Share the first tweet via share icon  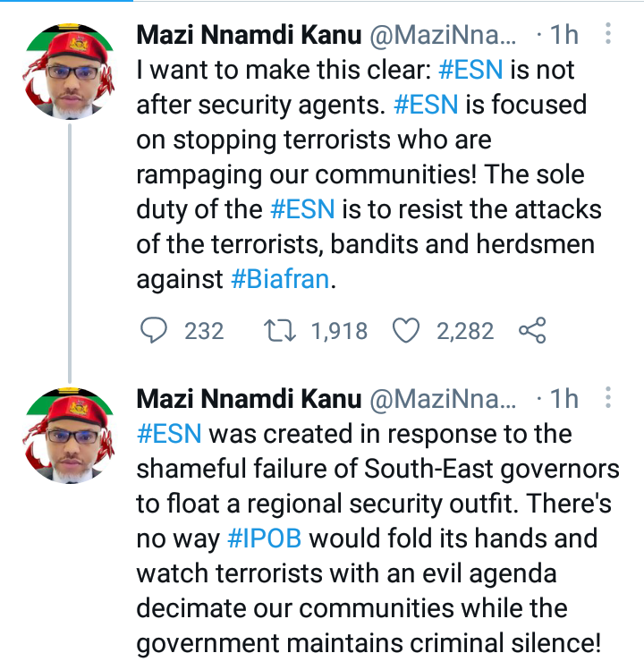(532, 330)
